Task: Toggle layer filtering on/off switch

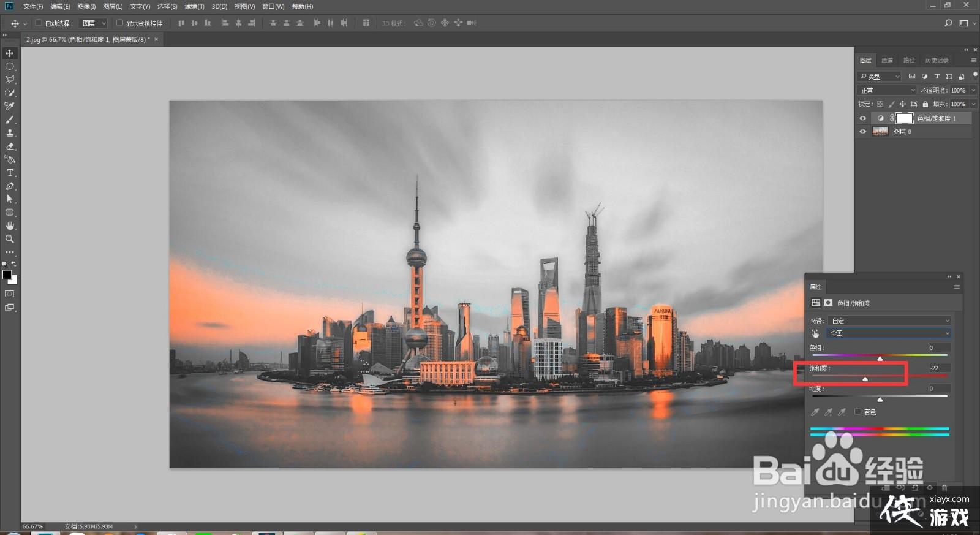Action: [975, 75]
